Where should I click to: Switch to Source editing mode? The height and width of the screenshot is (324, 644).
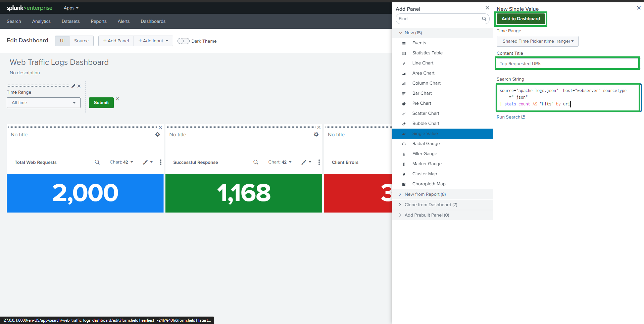click(x=82, y=41)
